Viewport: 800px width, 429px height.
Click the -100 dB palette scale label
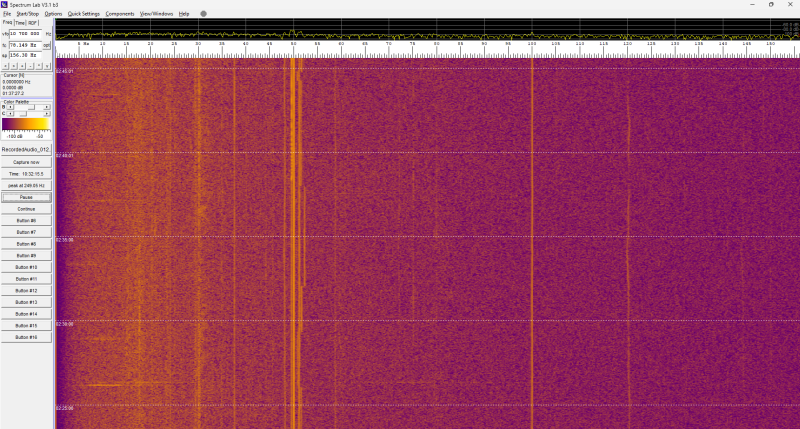(x=14, y=136)
